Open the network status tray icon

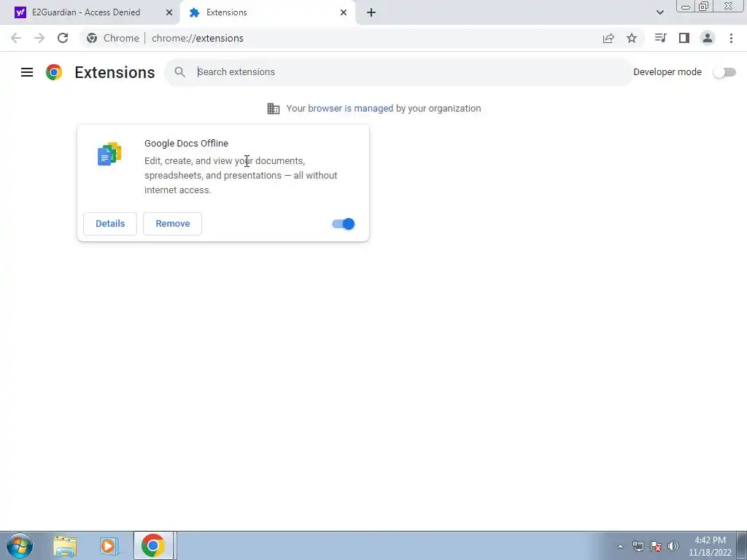(x=638, y=546)
